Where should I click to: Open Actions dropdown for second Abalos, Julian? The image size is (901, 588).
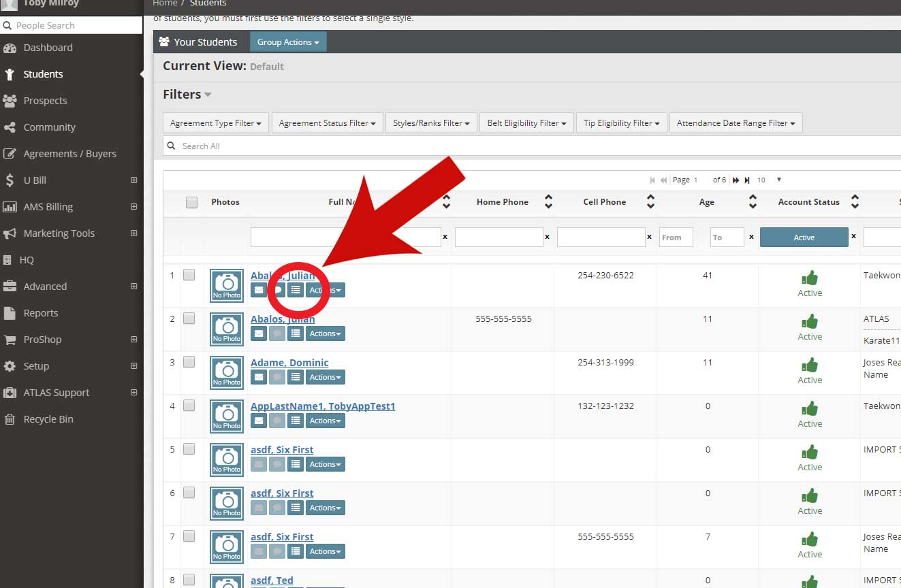326,333
